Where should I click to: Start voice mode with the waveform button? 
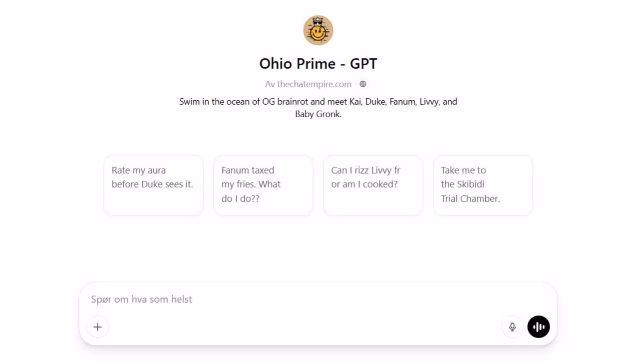pyautogui.click(x=539, y=327)
